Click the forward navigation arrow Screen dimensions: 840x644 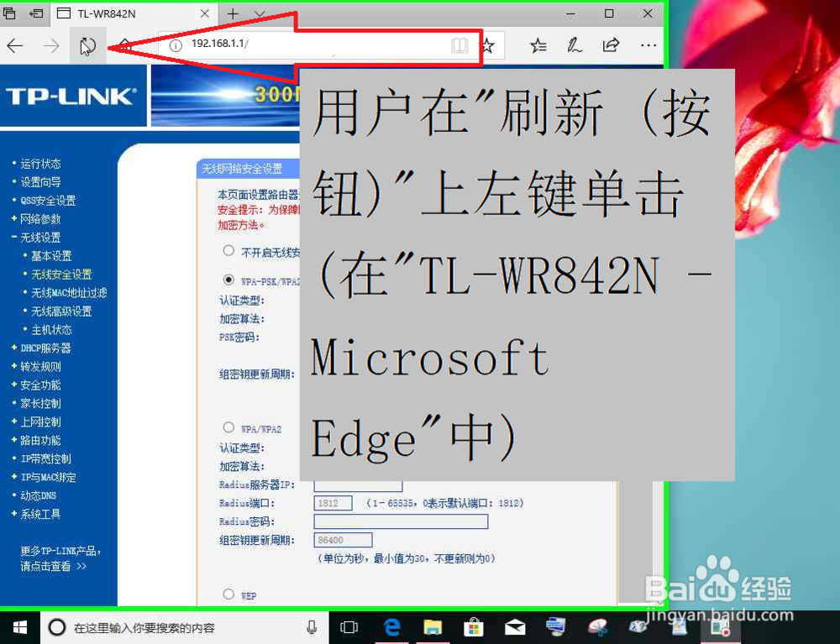click(51, 45)
